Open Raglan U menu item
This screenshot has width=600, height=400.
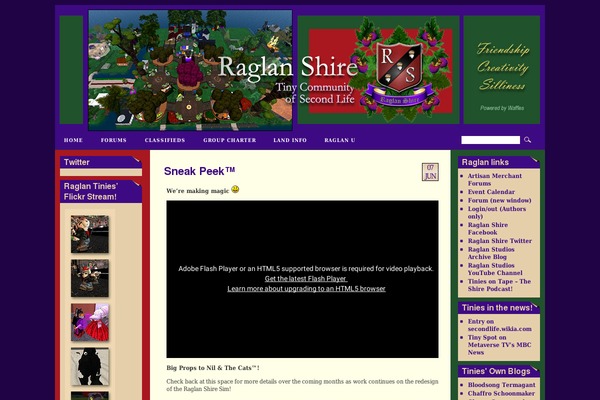pos(340,140)
